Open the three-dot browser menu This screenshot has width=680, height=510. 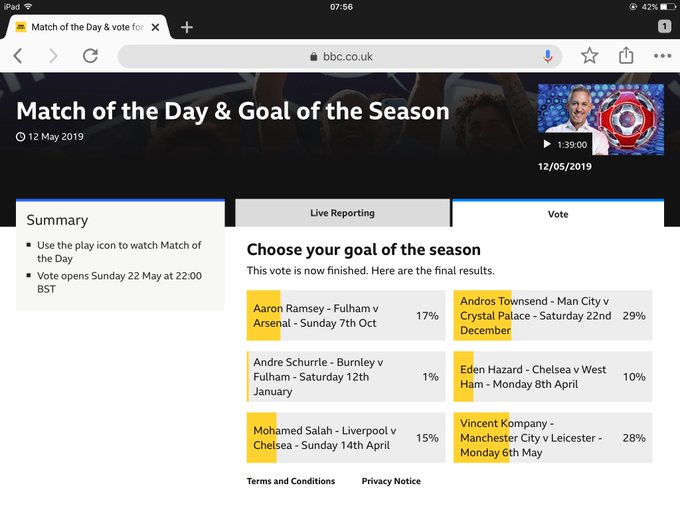click(x=662, y=56)
